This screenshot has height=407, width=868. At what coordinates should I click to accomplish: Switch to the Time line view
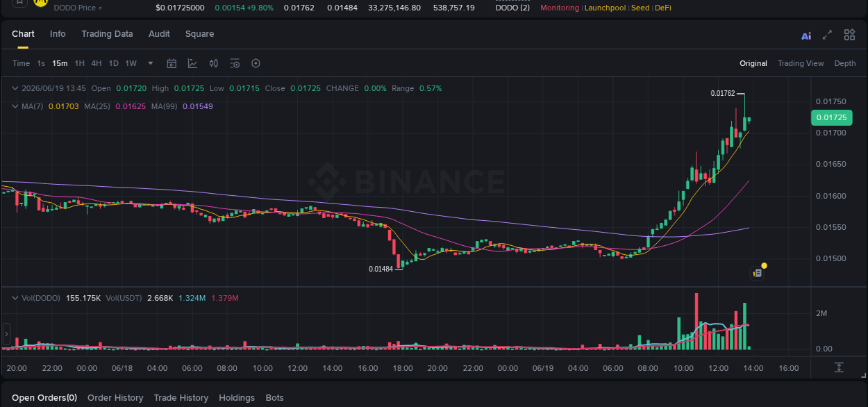point(22,63)
